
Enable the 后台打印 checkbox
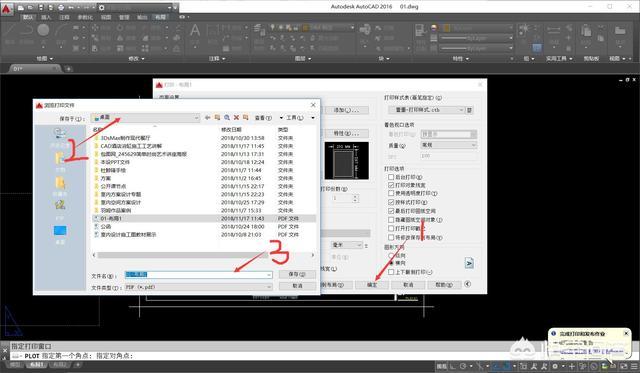point(391,177)
